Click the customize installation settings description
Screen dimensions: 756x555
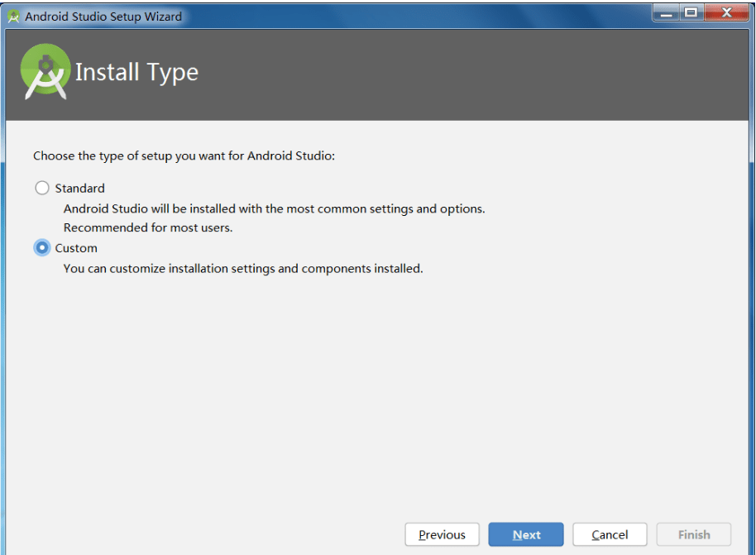tap(243, 269)
